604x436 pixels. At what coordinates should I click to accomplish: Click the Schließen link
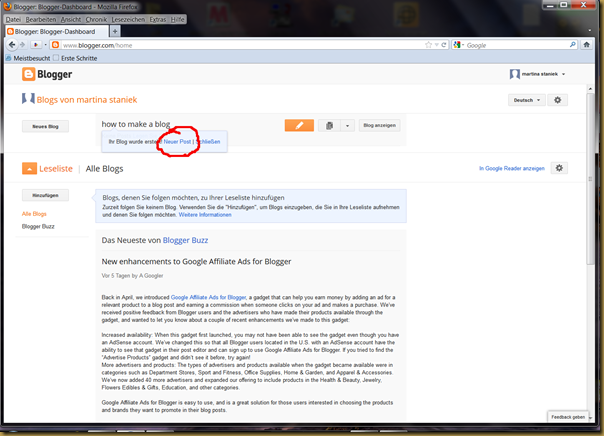coord(208,142)
